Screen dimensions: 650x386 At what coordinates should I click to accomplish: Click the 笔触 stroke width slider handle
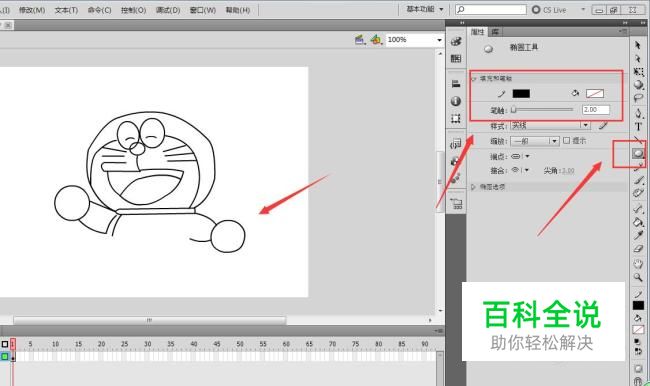(514, 110)
